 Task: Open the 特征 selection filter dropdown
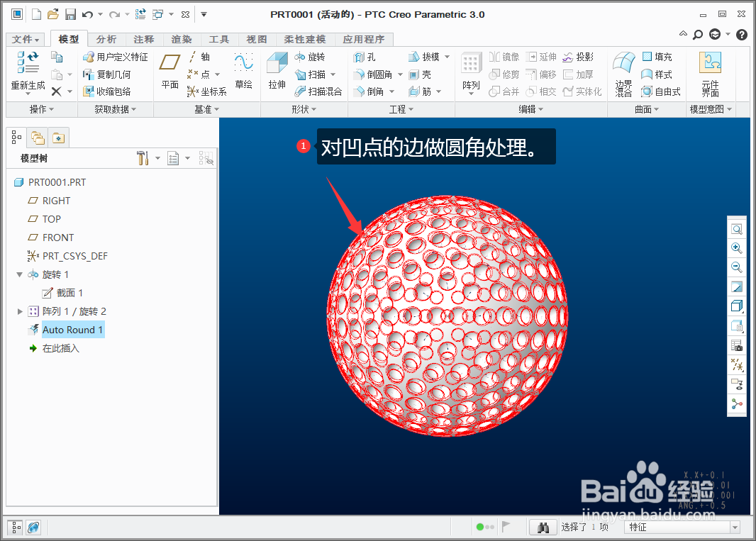[x=735, y=528]
